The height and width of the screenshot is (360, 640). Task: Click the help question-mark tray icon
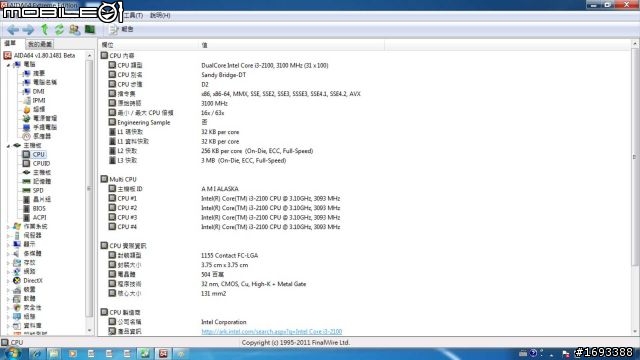tap(533, 353)
